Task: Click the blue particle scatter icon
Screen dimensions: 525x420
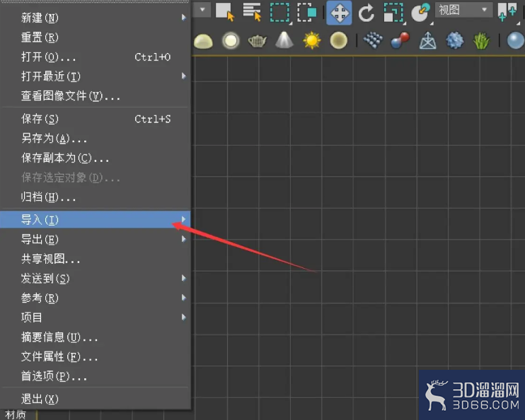Action: click(x=373, y=40)
